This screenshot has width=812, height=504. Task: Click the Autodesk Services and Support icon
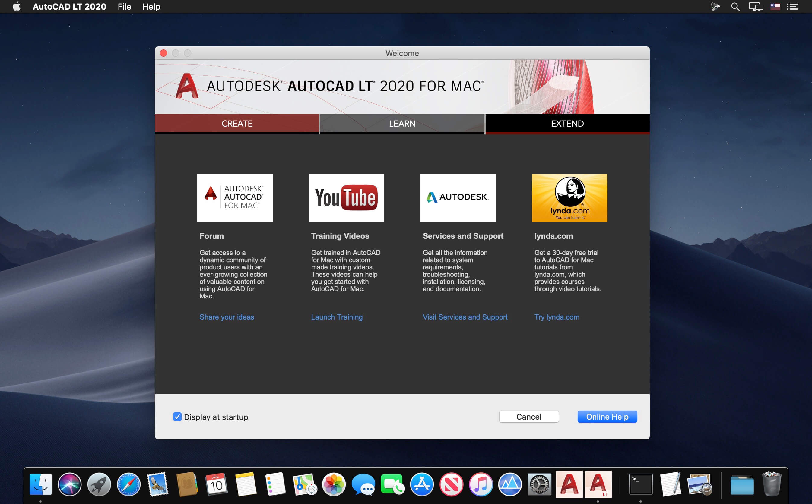(x=459, y=197)
